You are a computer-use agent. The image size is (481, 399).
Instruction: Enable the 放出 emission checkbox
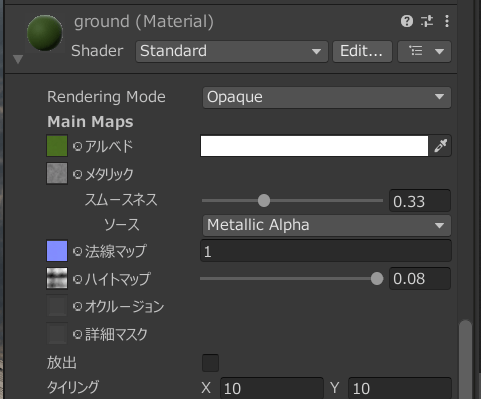(210, 363)
